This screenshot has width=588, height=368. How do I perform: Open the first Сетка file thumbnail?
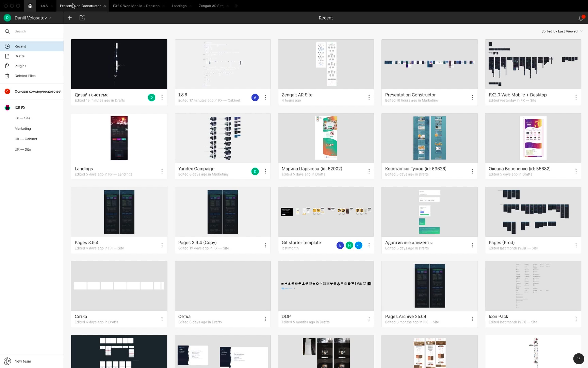(x=119, y=286)
